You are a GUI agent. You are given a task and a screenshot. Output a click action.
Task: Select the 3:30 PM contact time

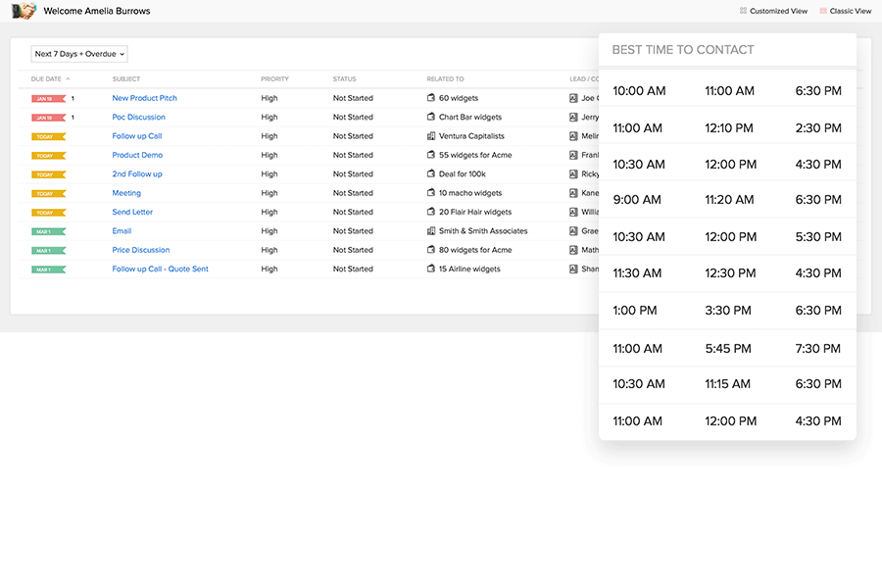tap(728, 311)
